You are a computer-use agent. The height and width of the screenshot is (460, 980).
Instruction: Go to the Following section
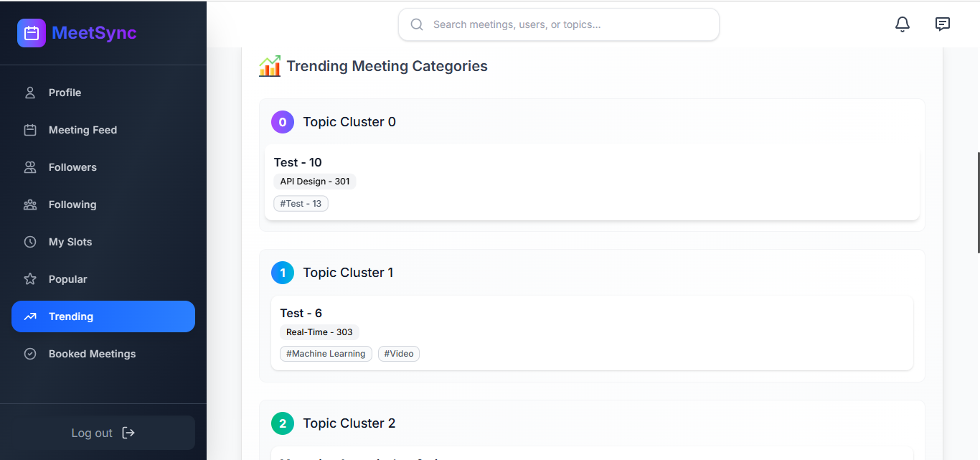coord(72,205)
